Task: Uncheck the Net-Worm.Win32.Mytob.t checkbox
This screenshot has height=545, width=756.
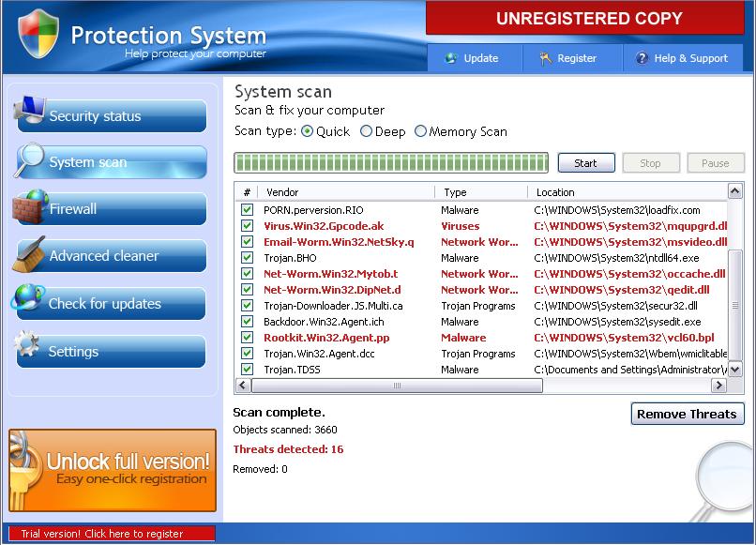Action: pos(248,274)
